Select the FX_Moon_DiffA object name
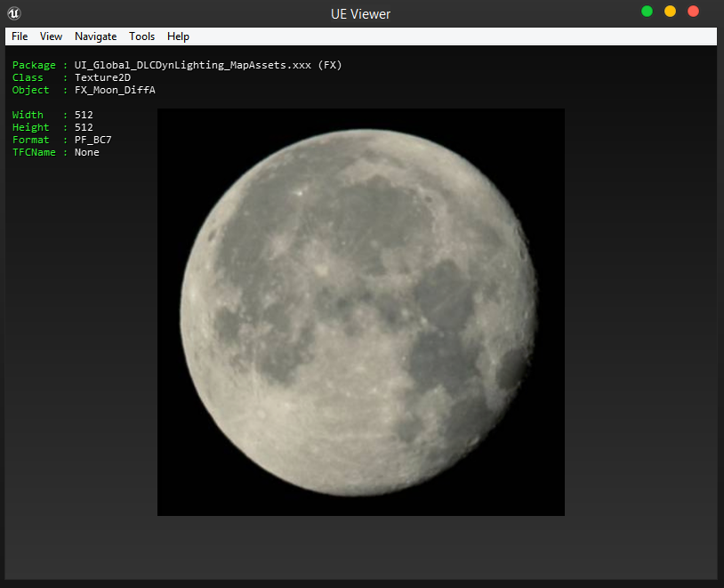724x588 pixels. pos(115,90)
